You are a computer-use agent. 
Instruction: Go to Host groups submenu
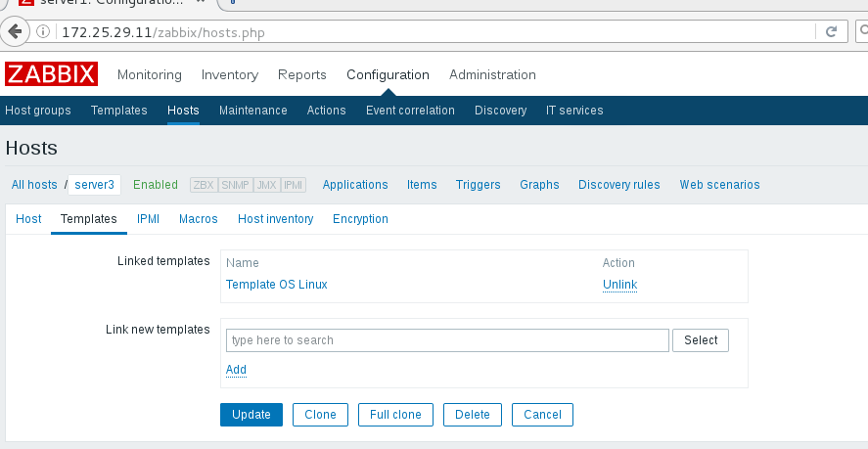(38, 111)
